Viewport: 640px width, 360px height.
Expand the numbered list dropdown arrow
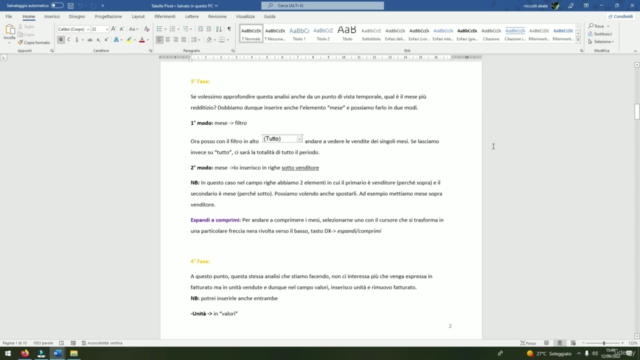[178, 29]
